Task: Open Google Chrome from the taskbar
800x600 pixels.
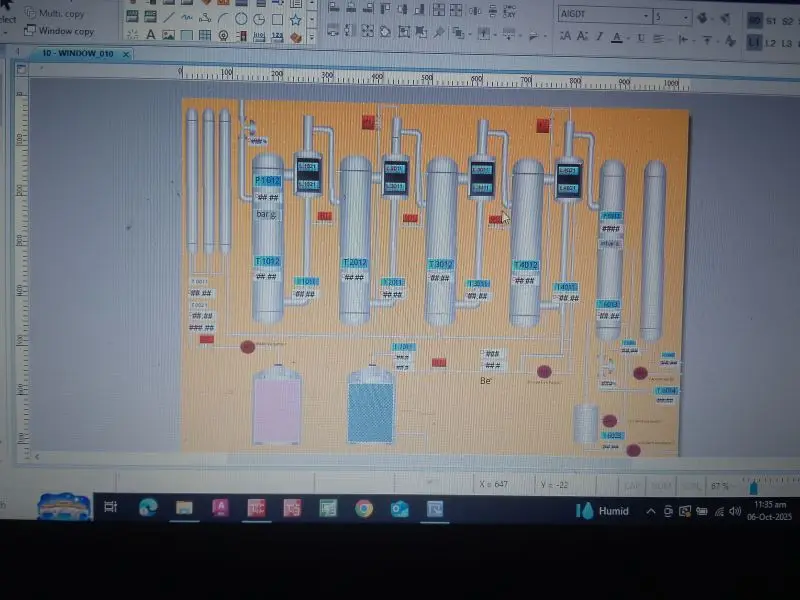Action: point(364,508)
